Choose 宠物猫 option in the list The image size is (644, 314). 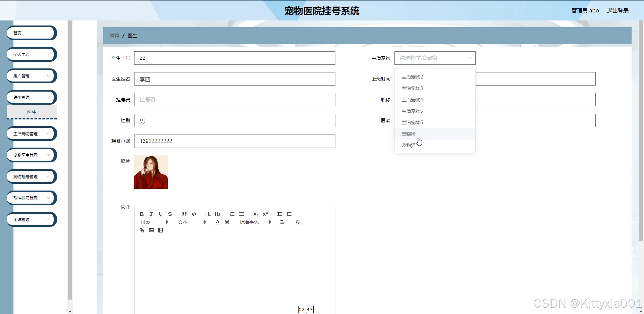point(409,145)
